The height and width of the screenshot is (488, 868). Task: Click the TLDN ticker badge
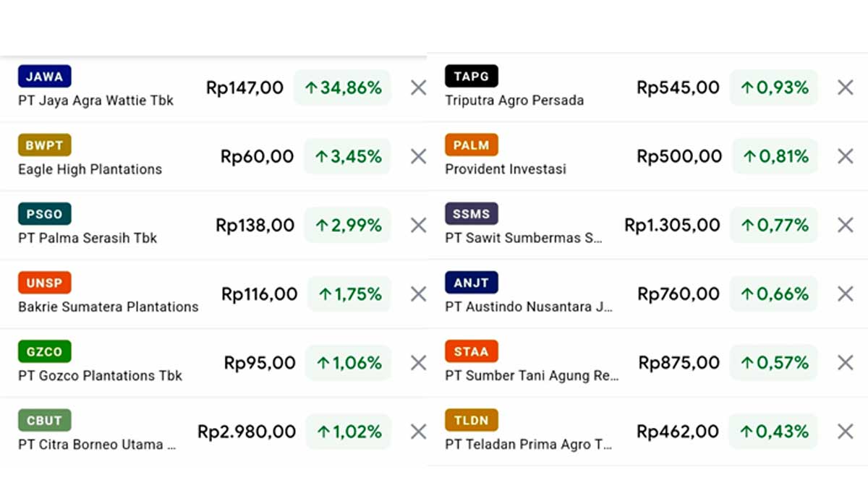point(471,420)
